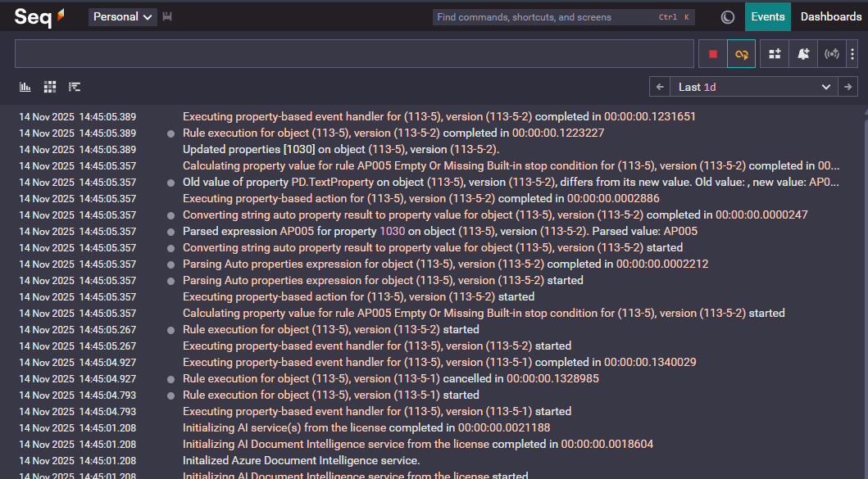Open the vertical three-dot more menu
868x479 pixels.
852,54
